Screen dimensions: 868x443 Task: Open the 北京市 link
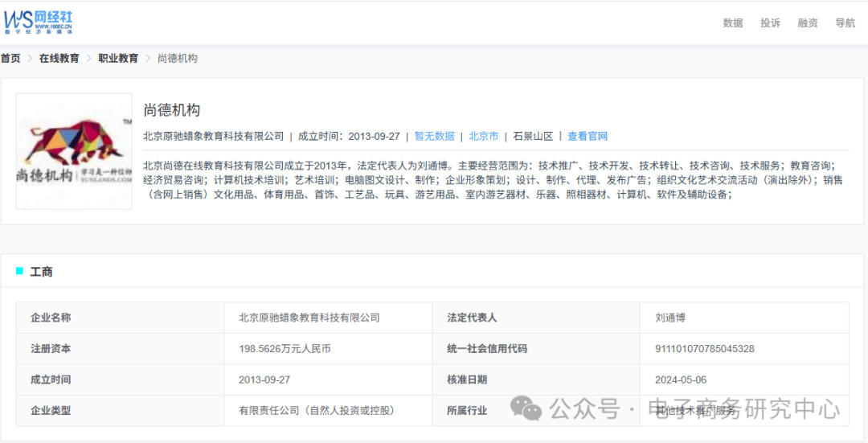(x=484, y=136)
